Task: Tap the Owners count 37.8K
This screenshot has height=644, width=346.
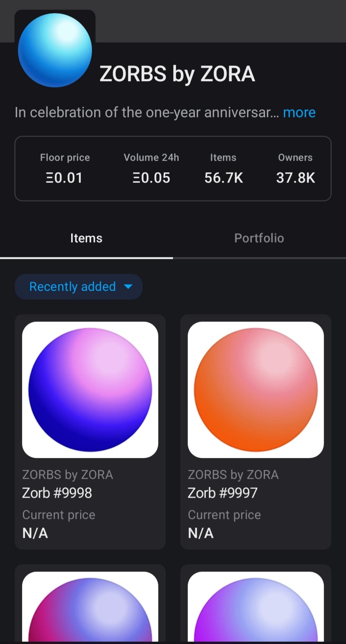Action: [x=296, y=178]
